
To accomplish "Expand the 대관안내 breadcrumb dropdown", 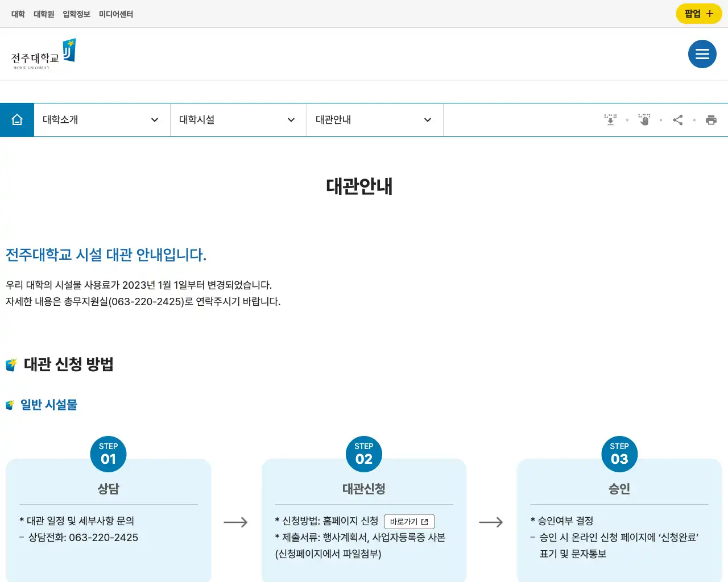I will (x=375, y=120).
